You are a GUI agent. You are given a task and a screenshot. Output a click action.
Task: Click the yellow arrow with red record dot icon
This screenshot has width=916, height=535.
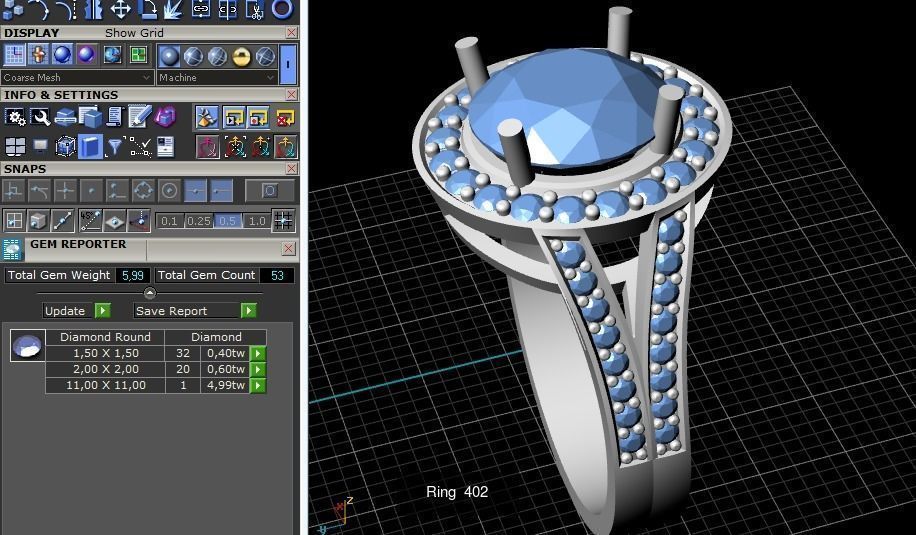tap(259, 117)
